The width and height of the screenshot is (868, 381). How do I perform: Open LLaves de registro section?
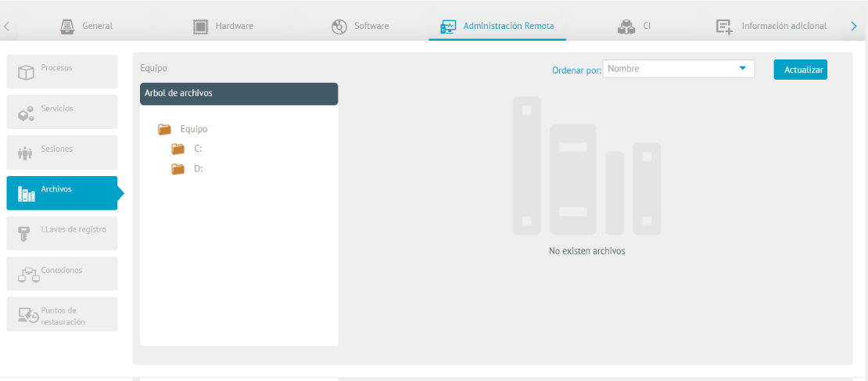coord(62,233)
